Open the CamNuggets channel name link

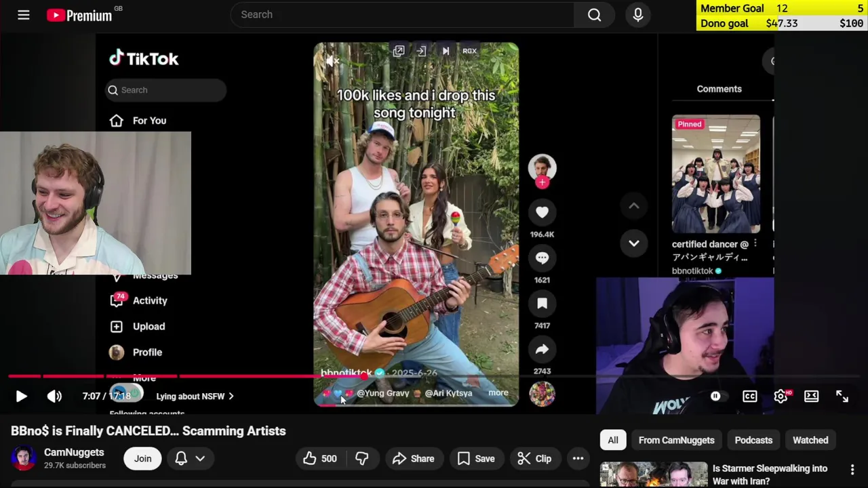74,452
